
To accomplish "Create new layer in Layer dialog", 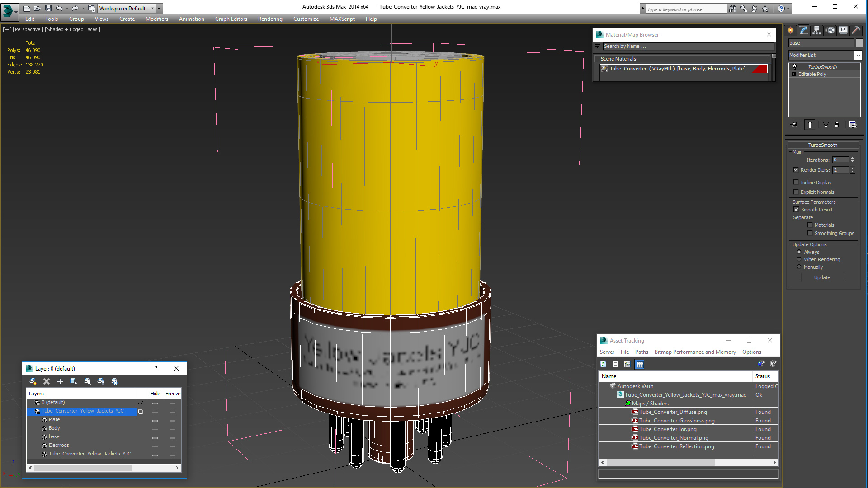I will [x=33, y=381].
